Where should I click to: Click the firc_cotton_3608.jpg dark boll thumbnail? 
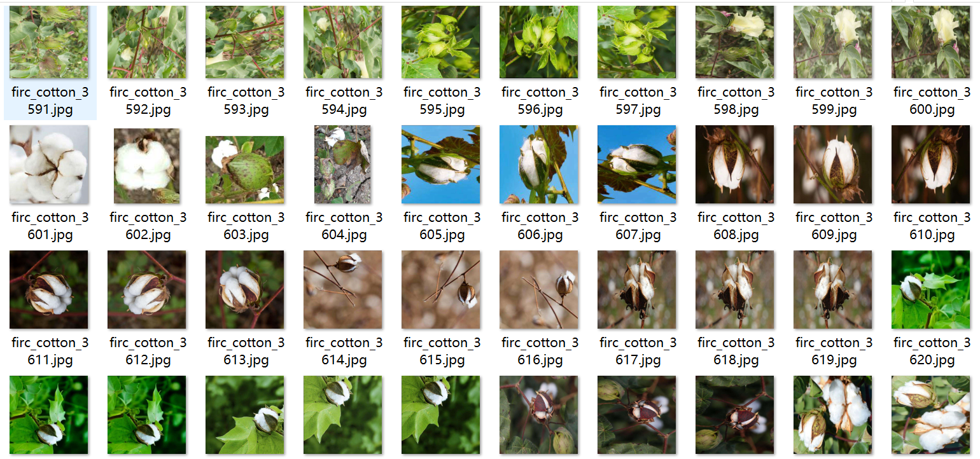coord(735,164)
